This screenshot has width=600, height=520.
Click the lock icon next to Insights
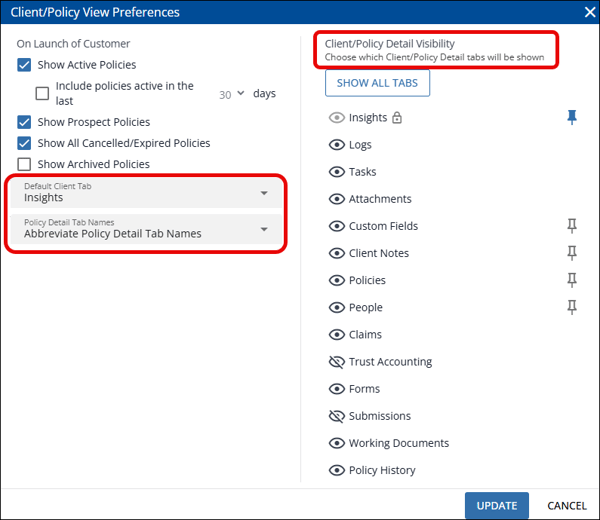point(397,117)
